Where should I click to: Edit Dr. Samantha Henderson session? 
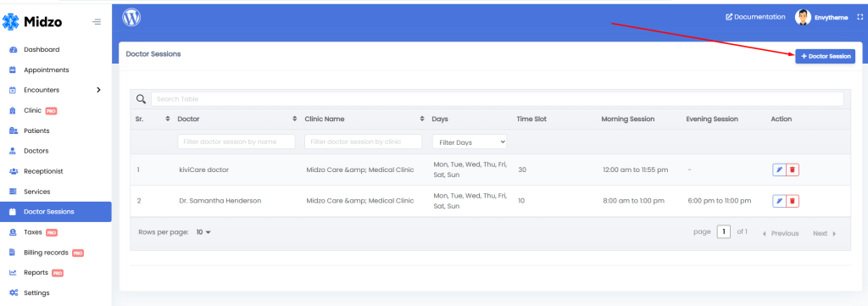point(779,201)
